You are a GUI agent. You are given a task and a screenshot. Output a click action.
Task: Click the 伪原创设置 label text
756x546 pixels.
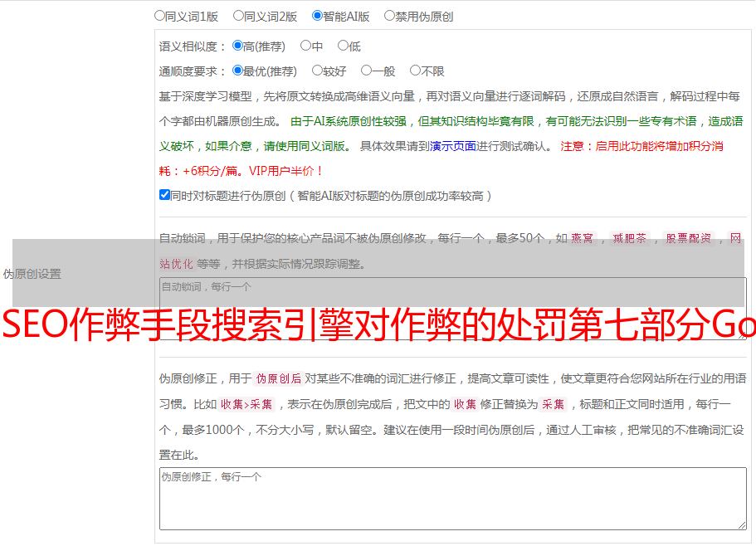(32, 274)
